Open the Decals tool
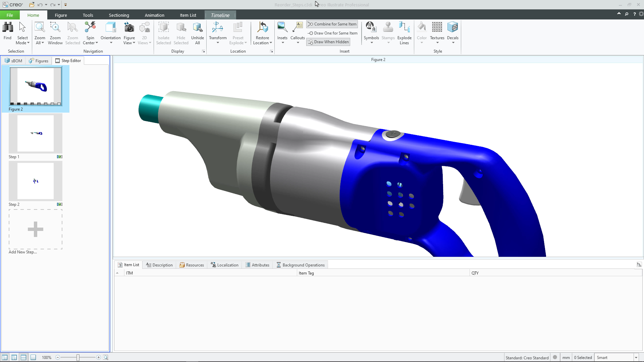Screen dimensions: 644x362 452,33
